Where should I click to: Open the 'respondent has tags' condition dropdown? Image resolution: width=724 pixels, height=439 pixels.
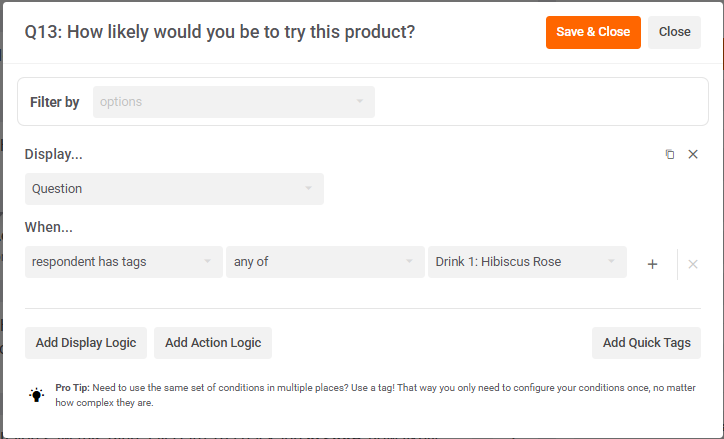click(x=124, y=262)
